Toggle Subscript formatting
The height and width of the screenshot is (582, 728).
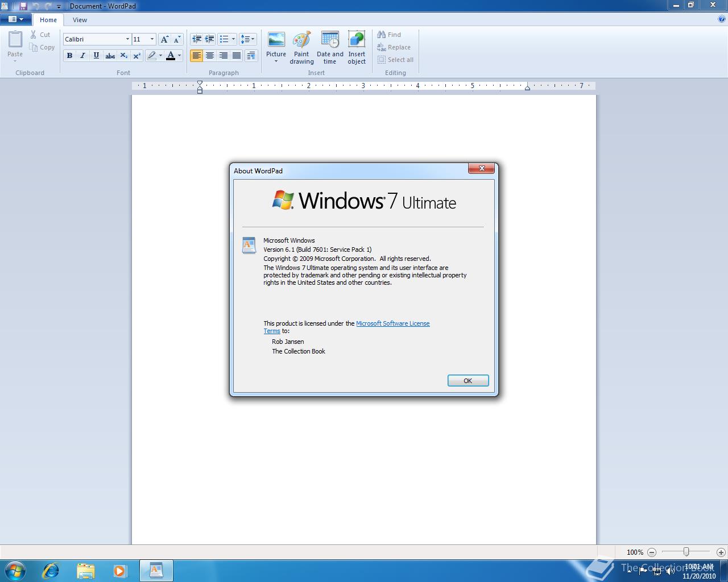[123, 56]
